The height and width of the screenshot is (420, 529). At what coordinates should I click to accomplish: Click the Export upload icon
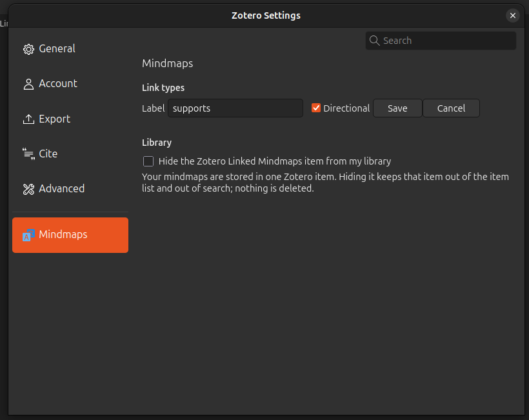[28, 119]
